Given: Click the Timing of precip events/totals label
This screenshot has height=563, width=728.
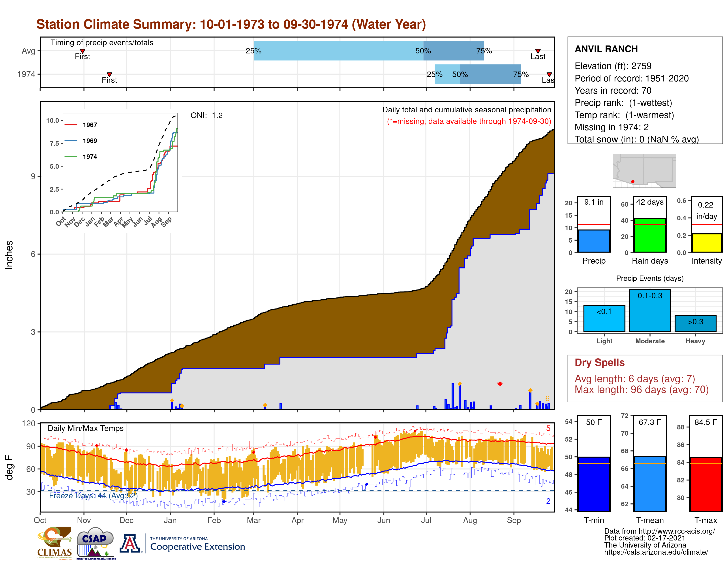Looking at the screenshot, I should point(102,43).
